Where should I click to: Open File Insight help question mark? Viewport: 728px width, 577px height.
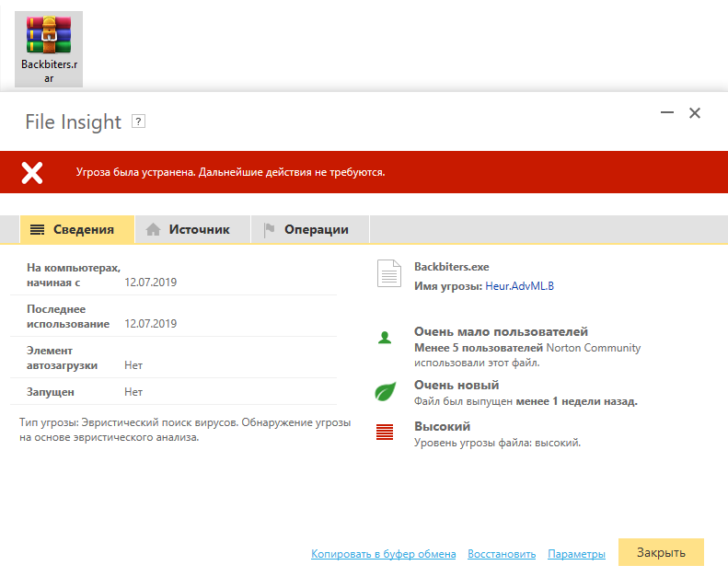(x=138, y=121)
